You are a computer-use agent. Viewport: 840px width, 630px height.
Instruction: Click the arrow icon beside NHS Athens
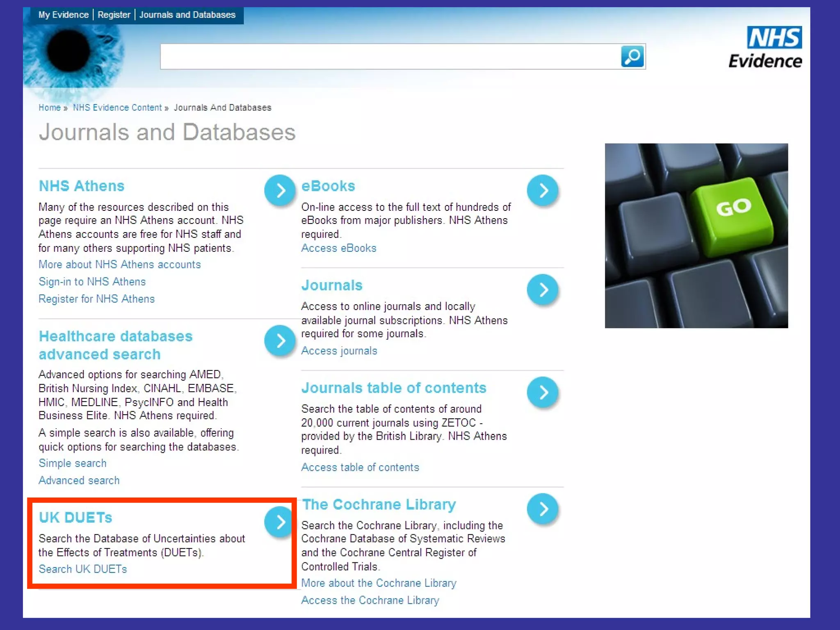[x=280, y=190]
